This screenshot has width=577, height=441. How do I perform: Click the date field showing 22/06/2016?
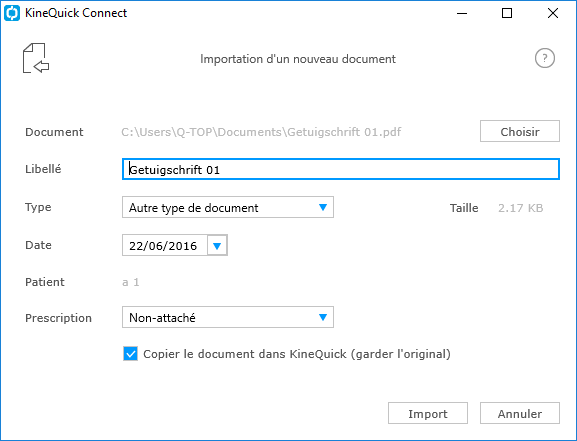tap(163, 246)
